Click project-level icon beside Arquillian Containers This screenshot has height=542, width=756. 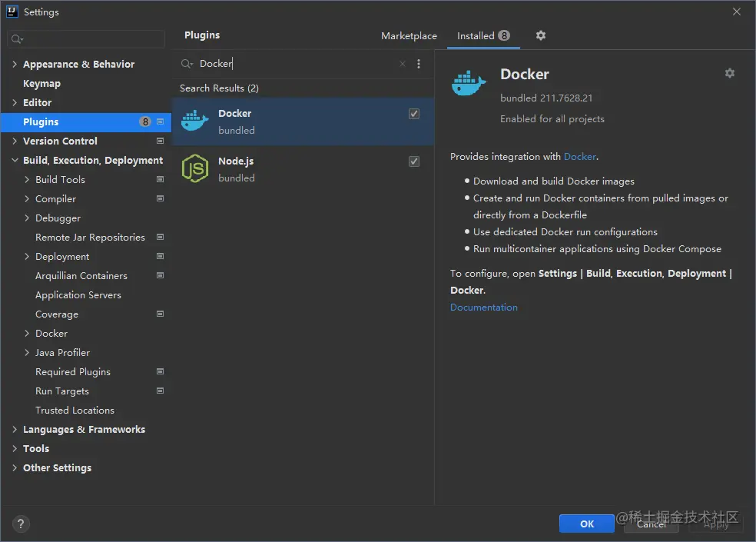tap(160, 275)
